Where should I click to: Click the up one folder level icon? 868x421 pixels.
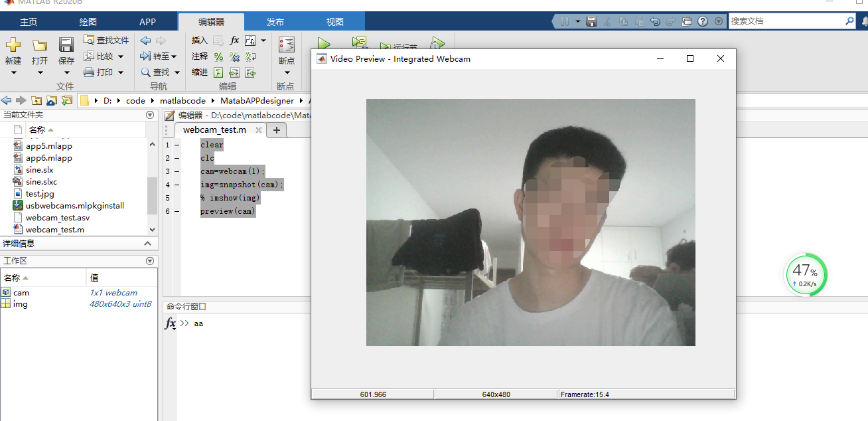click(36, 100)
